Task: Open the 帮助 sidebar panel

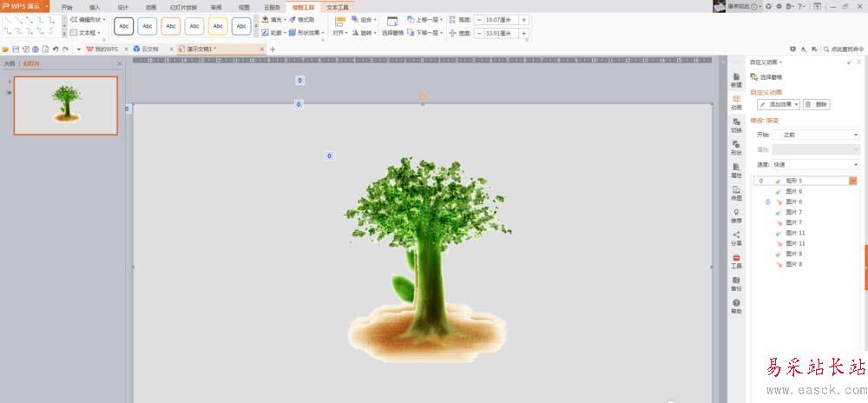Action: (736, 307)
